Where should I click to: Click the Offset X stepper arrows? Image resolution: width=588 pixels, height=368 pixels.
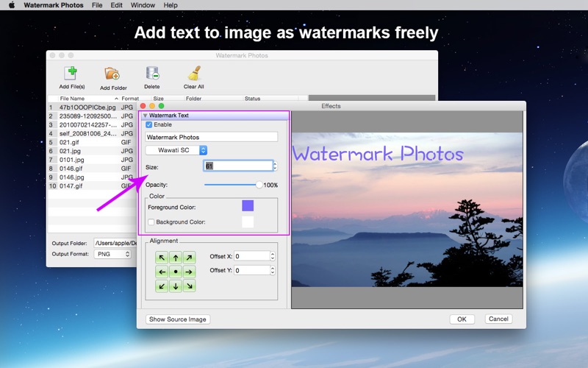point(273,256)
